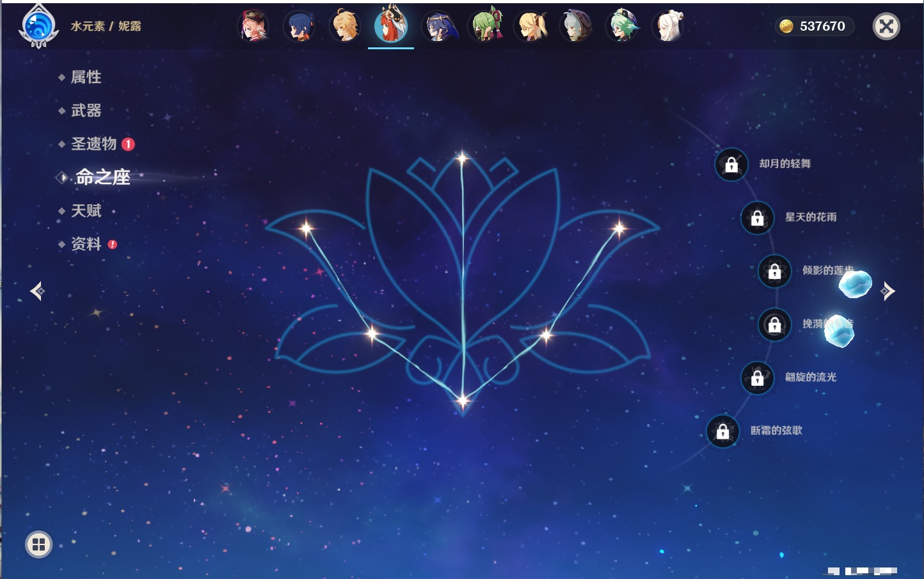Select the 命之座 constellation tab
The width and height of the screenshot is (924, 579).
[x=102, y=177]
